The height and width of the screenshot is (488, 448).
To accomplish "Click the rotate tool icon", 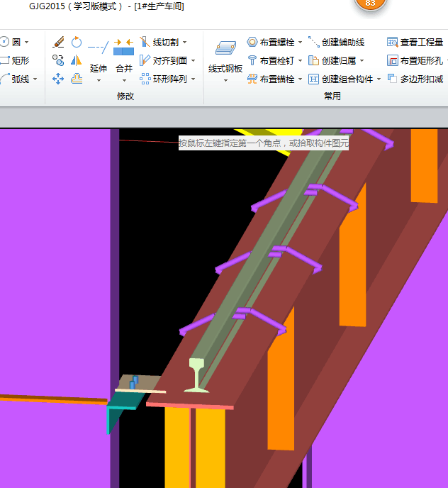I will click(77, 42).
